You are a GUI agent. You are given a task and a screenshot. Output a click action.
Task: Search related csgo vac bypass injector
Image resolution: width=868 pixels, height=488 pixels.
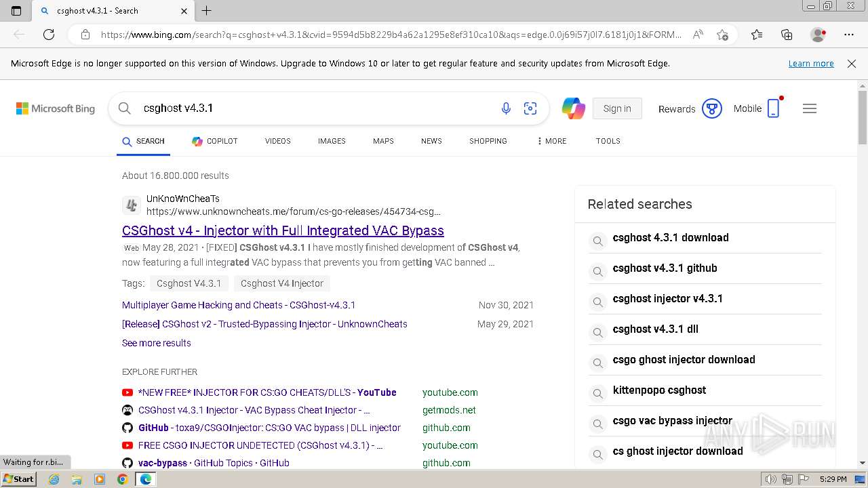(x=705, y=421)
